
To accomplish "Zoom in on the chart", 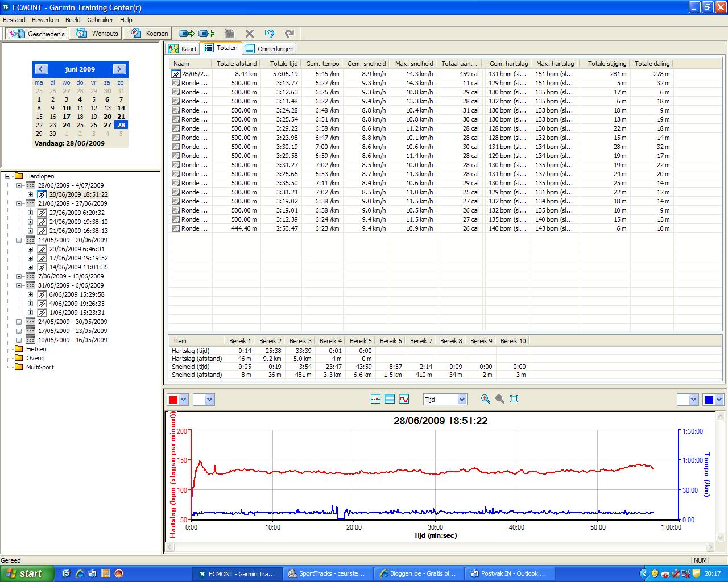I will (485, 399).
